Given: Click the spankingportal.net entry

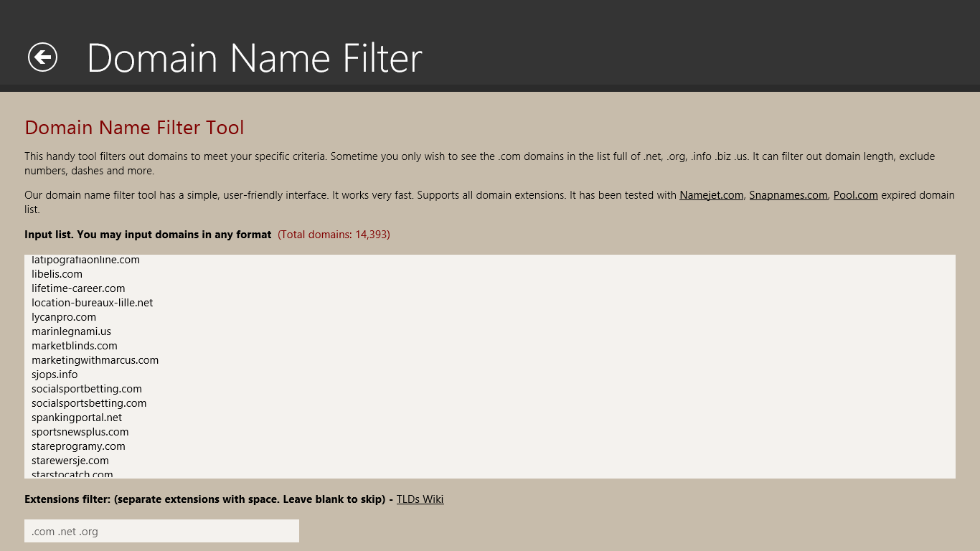Looking at the screenshot, I should [x=77, y=418].
